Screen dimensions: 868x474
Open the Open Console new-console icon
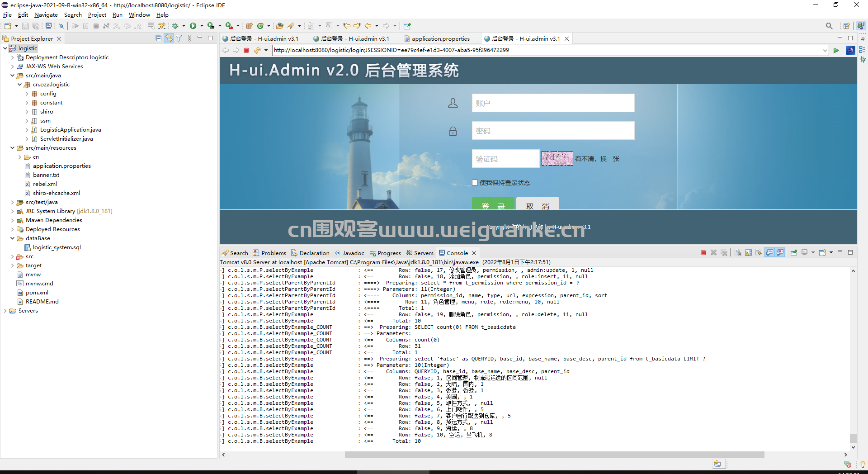[x=823, y=252]
